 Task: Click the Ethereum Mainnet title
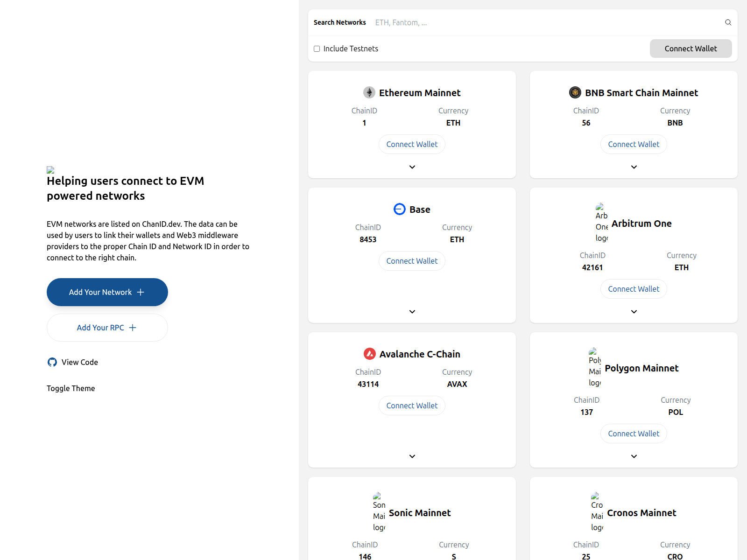click(x=420, y=93)
